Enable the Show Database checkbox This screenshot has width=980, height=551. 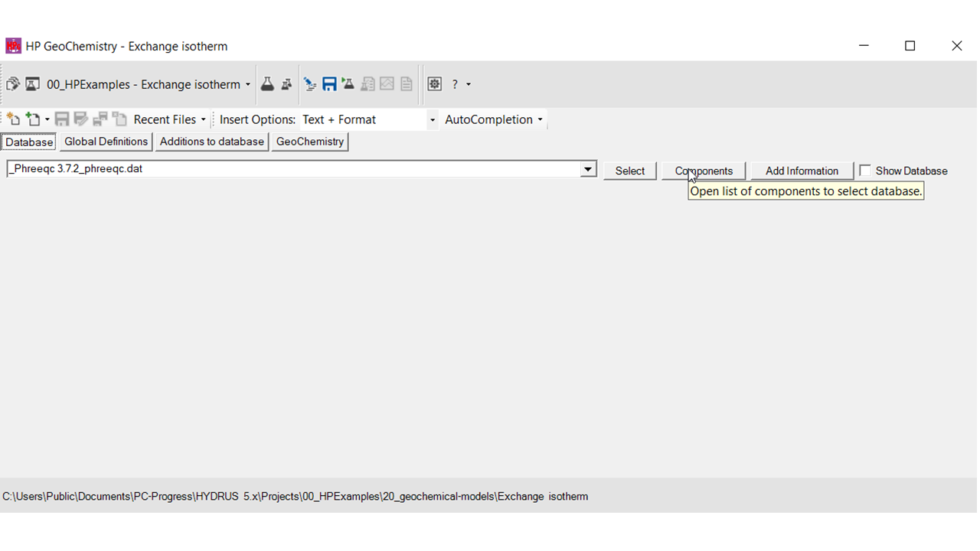coord(865,171)
